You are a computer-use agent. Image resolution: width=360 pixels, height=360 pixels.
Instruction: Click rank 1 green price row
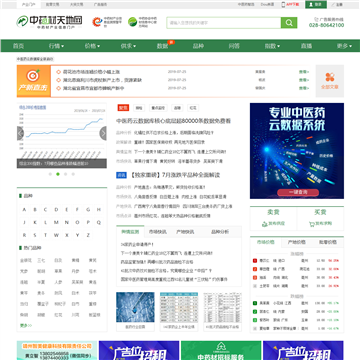point(297,303)
